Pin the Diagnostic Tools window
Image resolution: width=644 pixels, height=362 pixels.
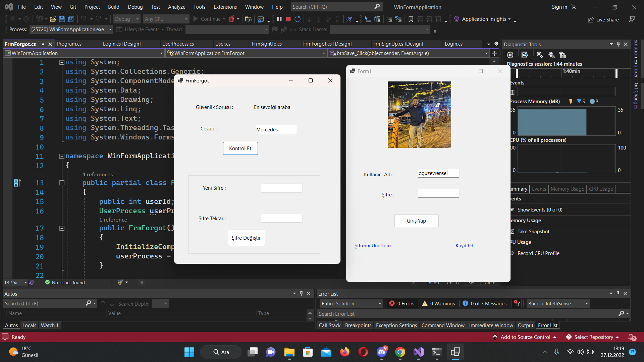tap(618, 44)
